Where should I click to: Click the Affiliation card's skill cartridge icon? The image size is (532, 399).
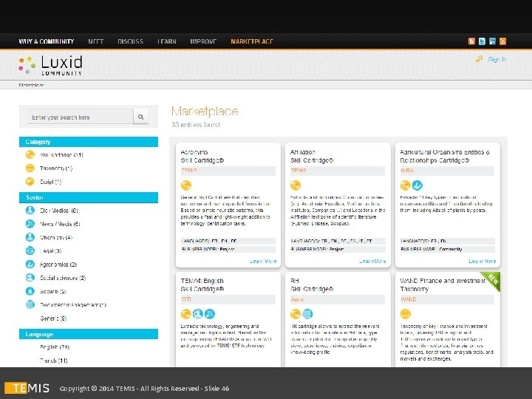click(x=296, y=185)
